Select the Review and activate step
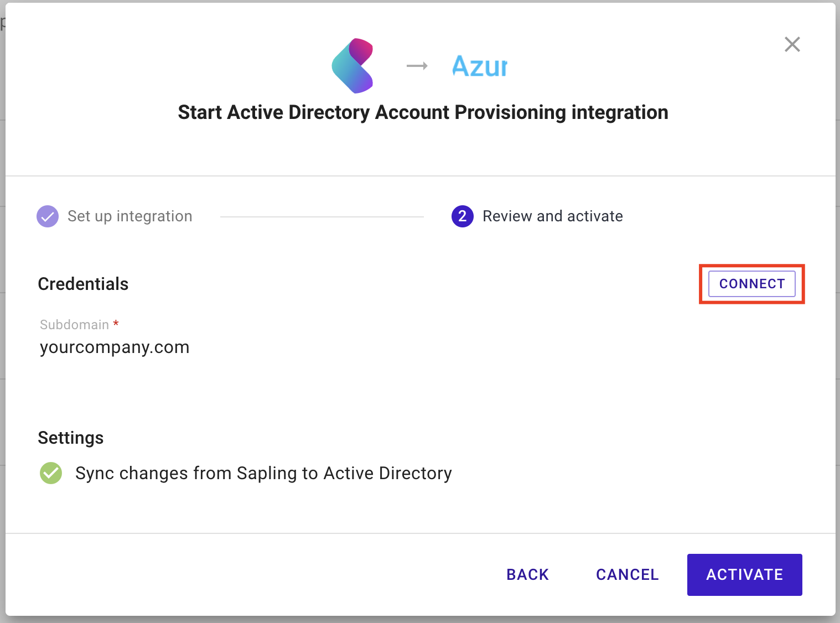840x623 pixels. [x=552, y=216]
